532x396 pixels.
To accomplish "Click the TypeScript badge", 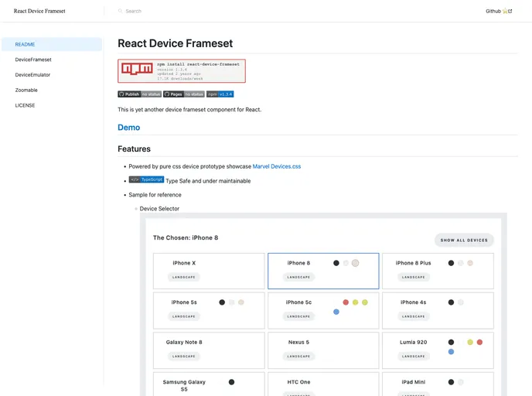I will point(146,179).
